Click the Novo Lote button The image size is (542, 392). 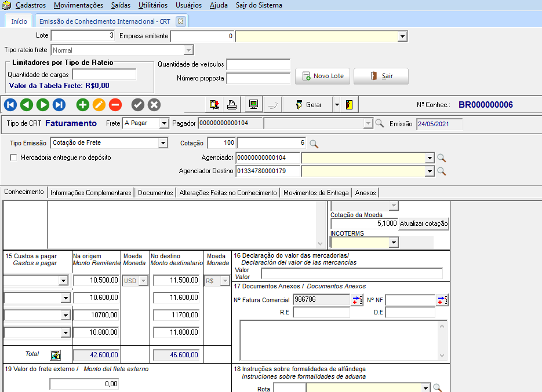[322, 76]
